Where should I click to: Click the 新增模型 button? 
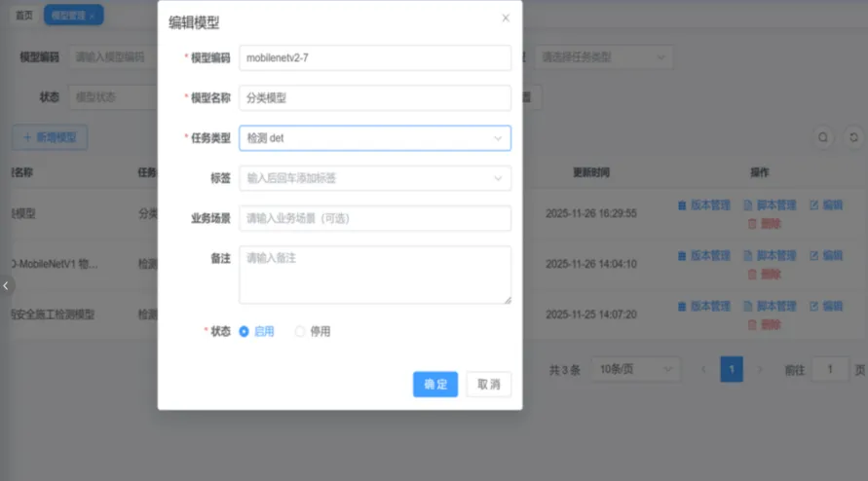[50, 137]
